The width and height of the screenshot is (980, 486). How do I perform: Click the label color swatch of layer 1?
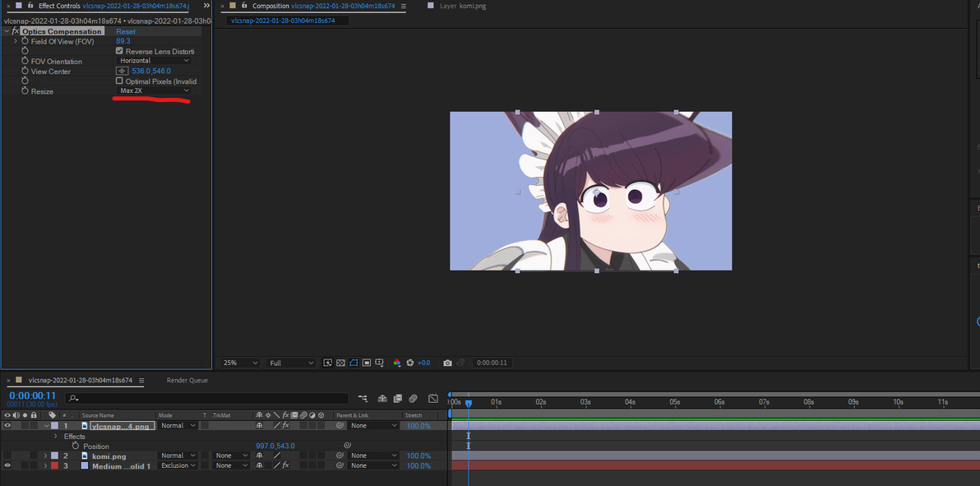(x=54, y=425)
